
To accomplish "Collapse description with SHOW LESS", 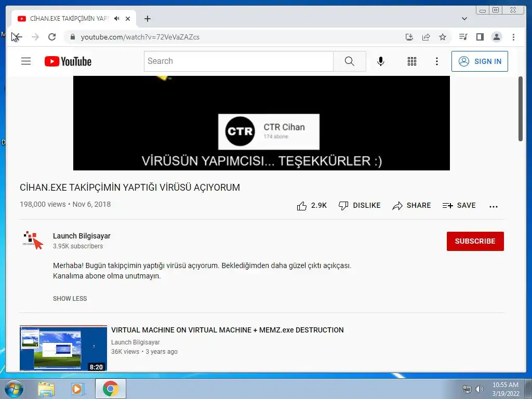I will [x=70, y=299].
